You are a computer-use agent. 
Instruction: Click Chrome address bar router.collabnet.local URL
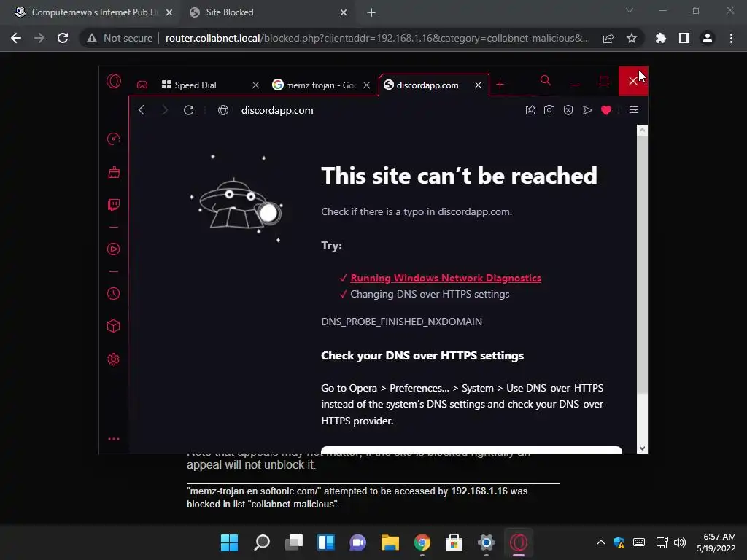(377, 38)
